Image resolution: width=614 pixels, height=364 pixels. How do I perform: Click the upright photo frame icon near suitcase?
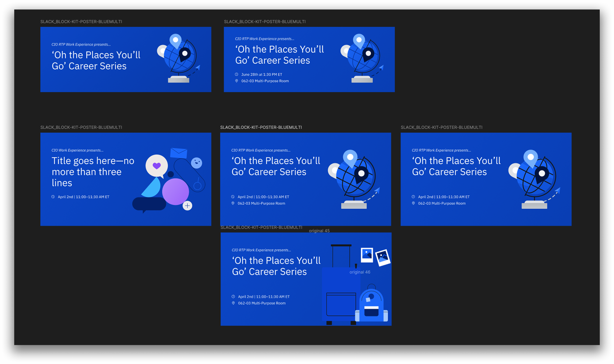coord(367,255)
